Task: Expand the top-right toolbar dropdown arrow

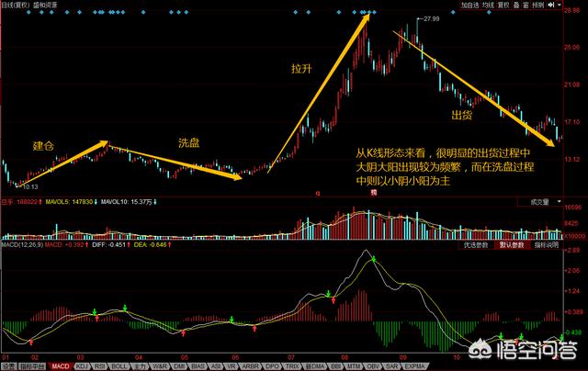Action: pos(560,5)
